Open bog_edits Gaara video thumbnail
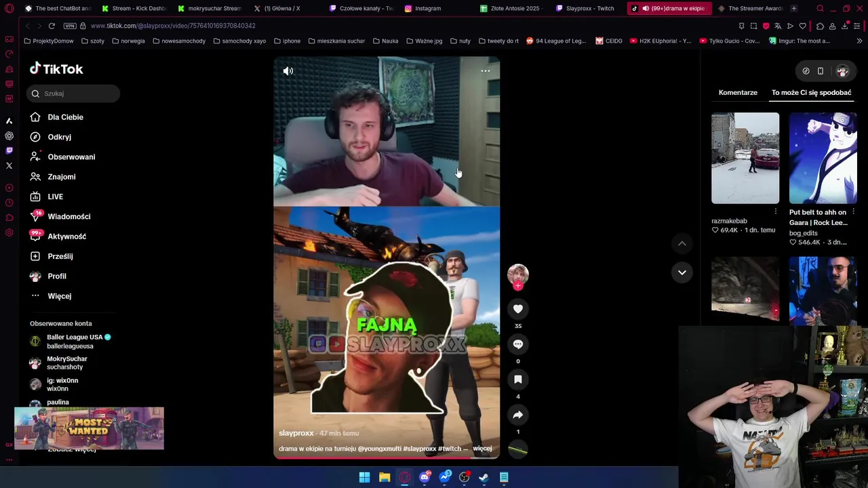 [823, 158]
